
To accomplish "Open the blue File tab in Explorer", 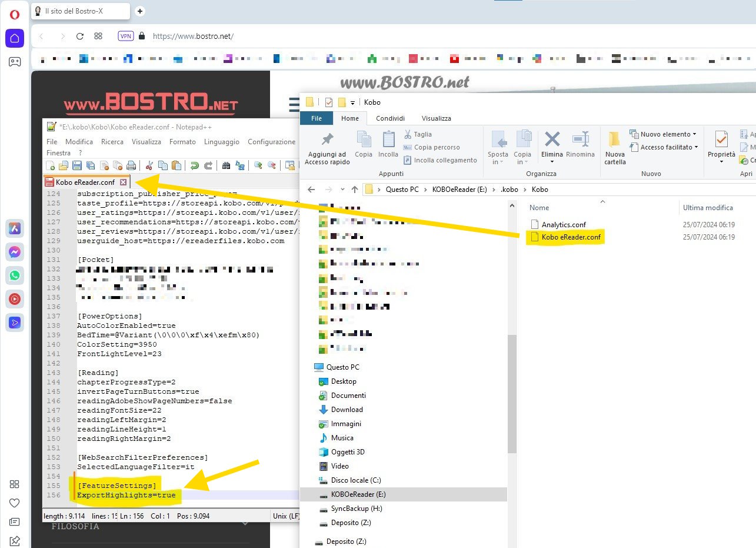I will tap(317, 118).
